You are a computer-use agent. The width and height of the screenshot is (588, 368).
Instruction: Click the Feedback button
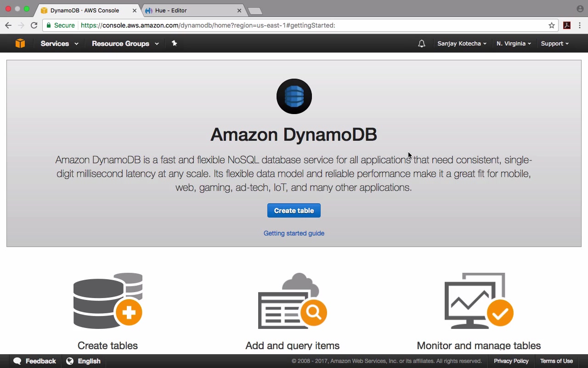coord(34,361)
